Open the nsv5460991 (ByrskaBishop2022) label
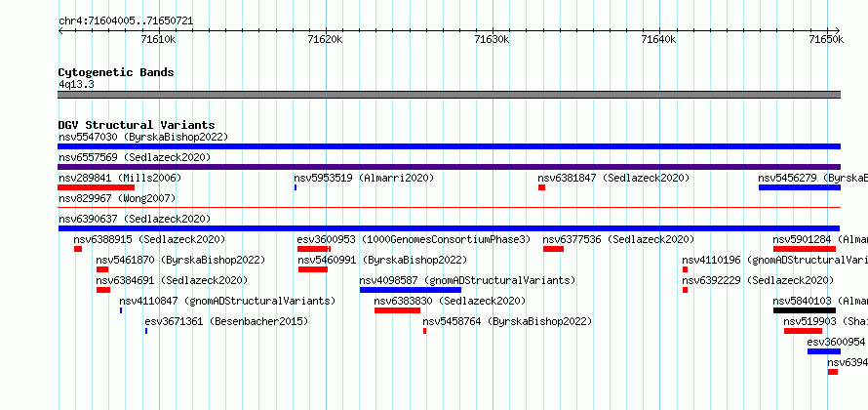The width and height of the screenshot is (868, 410). 382,260
